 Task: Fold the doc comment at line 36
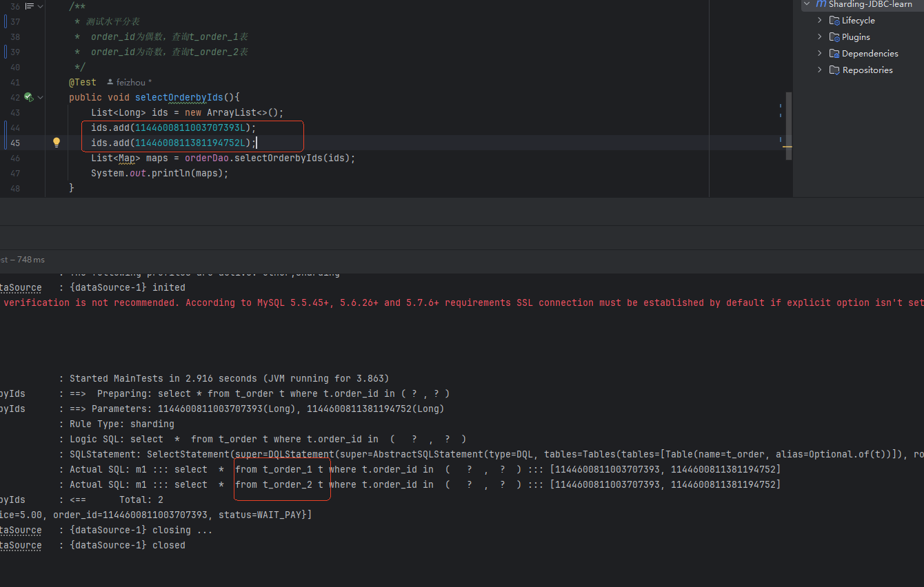(x=41, y=6)
